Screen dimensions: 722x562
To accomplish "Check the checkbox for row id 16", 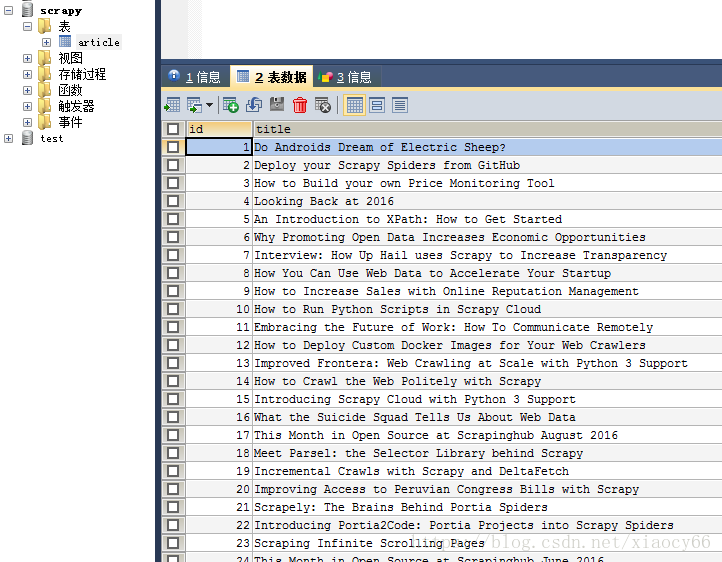I will point(173,417).
